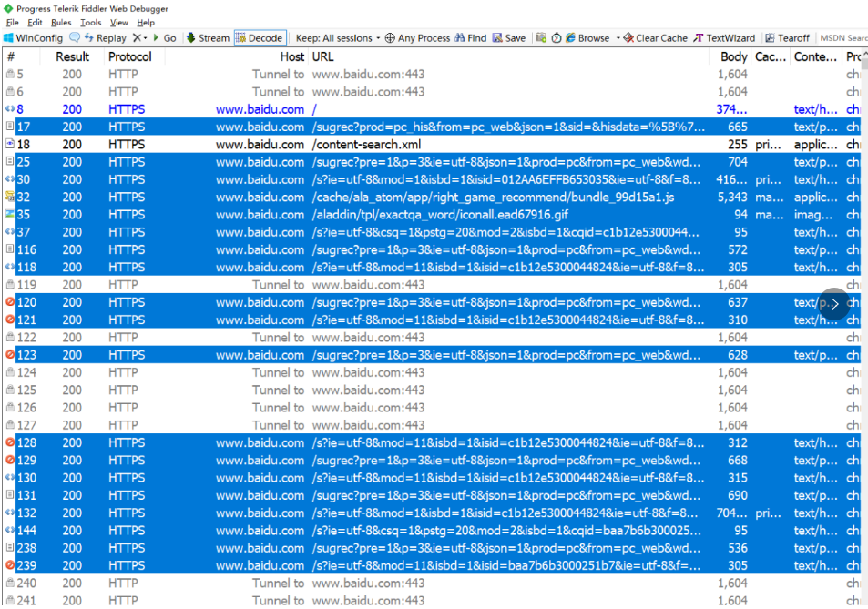Click www.baidu.com host of session 238

[260, 548]
